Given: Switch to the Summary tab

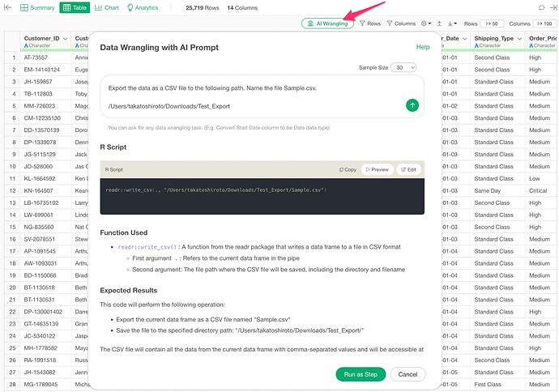Looking at the screenshot, I should (37, 7).
